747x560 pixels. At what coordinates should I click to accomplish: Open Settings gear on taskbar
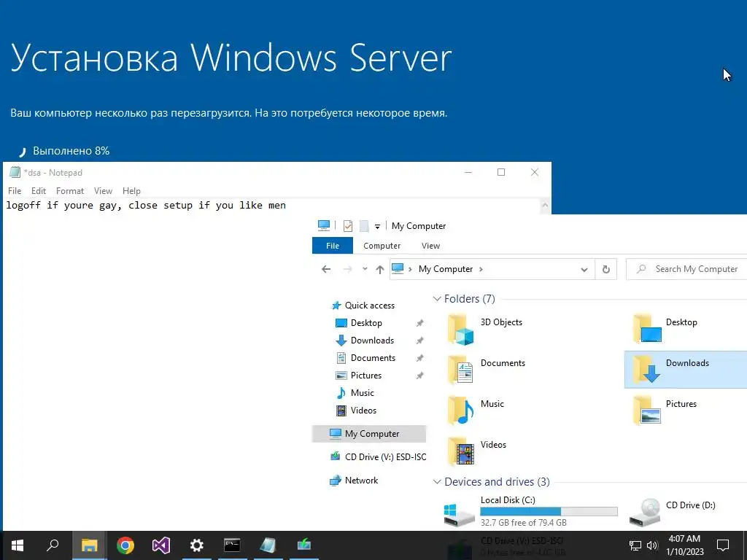pos(197,545)
